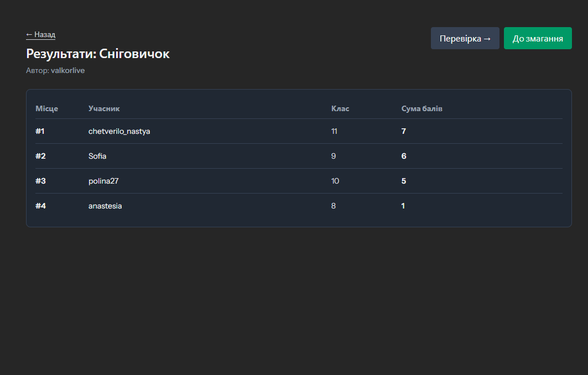The height and width of the screenshot is (375, 588).
Task: Select participant Sofia in the table
Action: [97, 156]
